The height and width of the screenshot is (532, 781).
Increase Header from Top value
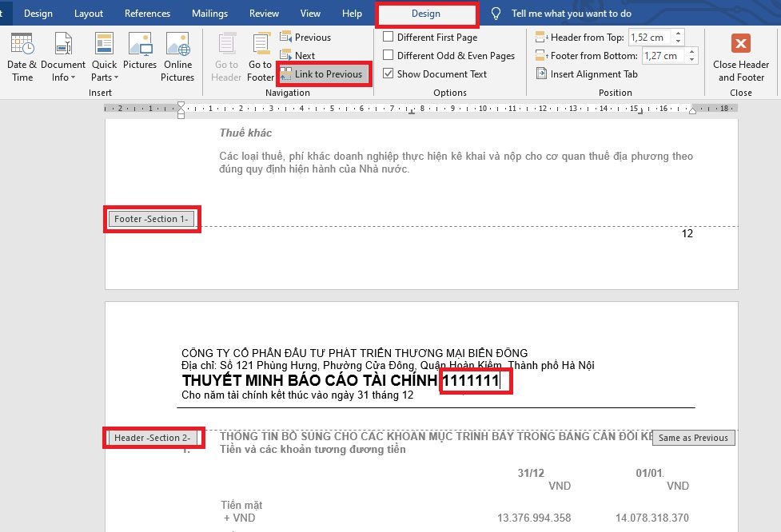pos(678,34)
